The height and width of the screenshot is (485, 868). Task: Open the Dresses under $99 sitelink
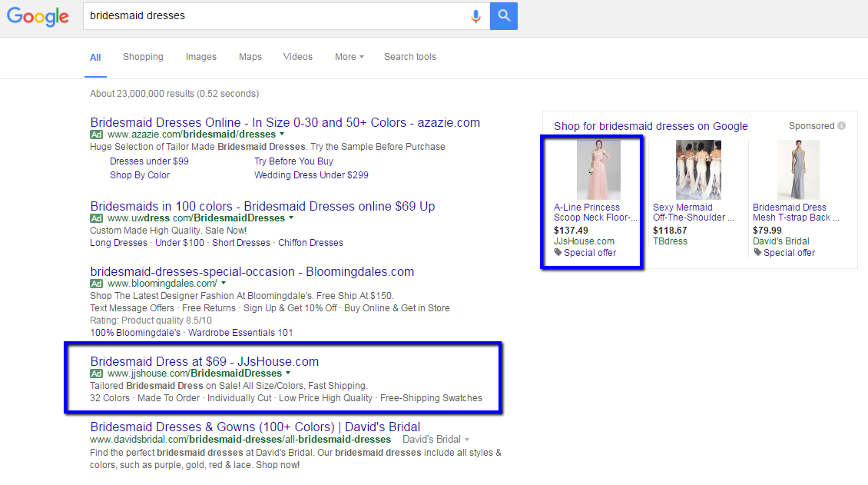(149, 161)
